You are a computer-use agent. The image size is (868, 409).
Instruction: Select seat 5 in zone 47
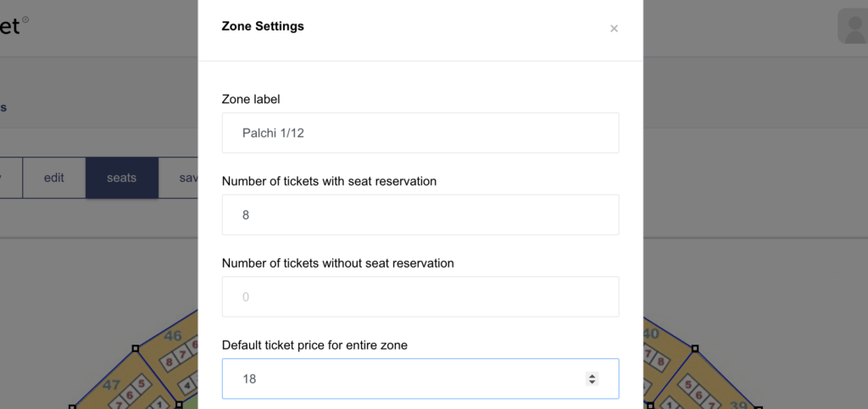click(141, 384)
